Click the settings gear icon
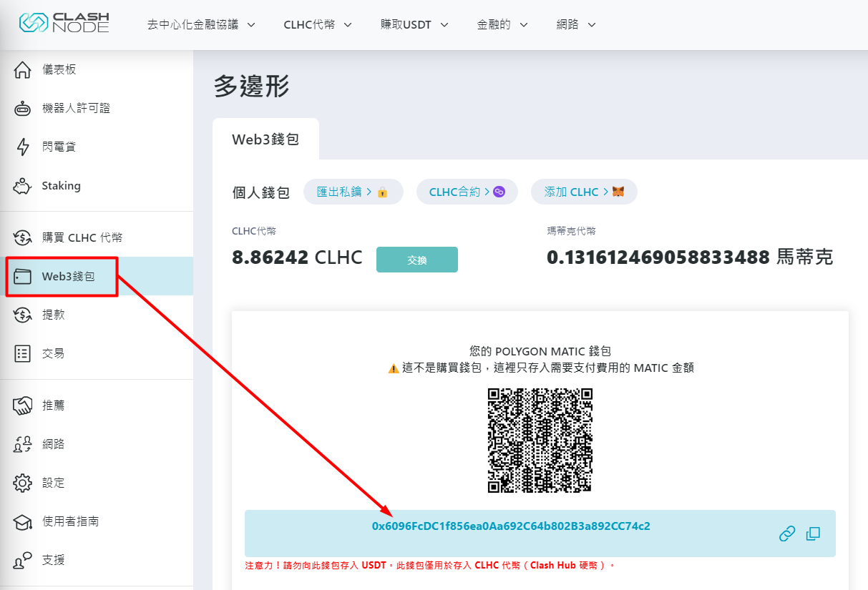Image resolution: width=868 pixels, height=590 pixels. click(23, 483)
